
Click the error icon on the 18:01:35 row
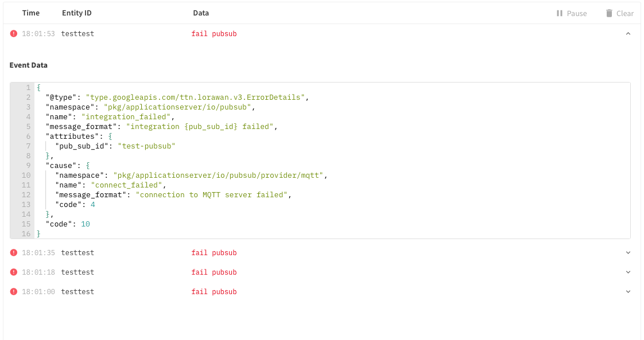click(x=13, y=252)
